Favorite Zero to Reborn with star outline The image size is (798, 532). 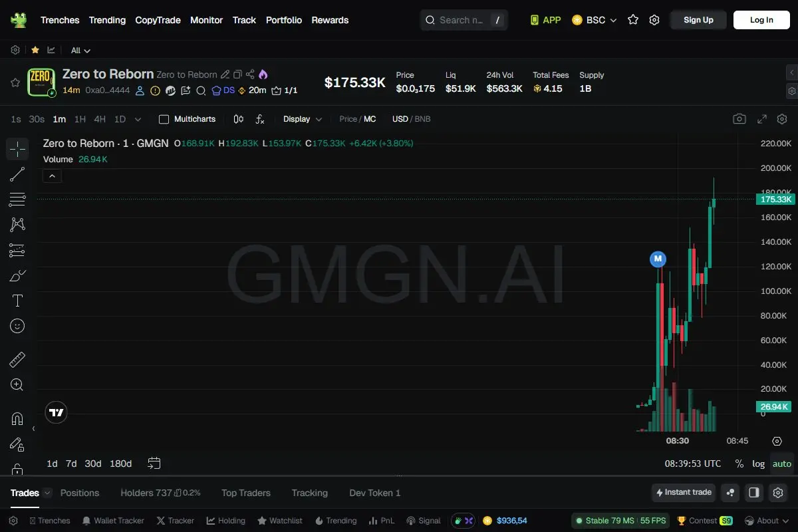(15, 82)
